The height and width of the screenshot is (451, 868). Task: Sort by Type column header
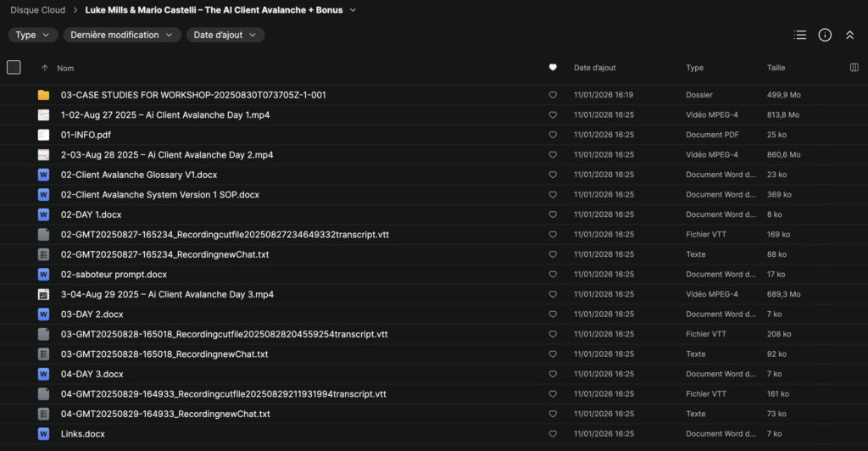pos(695,68)
